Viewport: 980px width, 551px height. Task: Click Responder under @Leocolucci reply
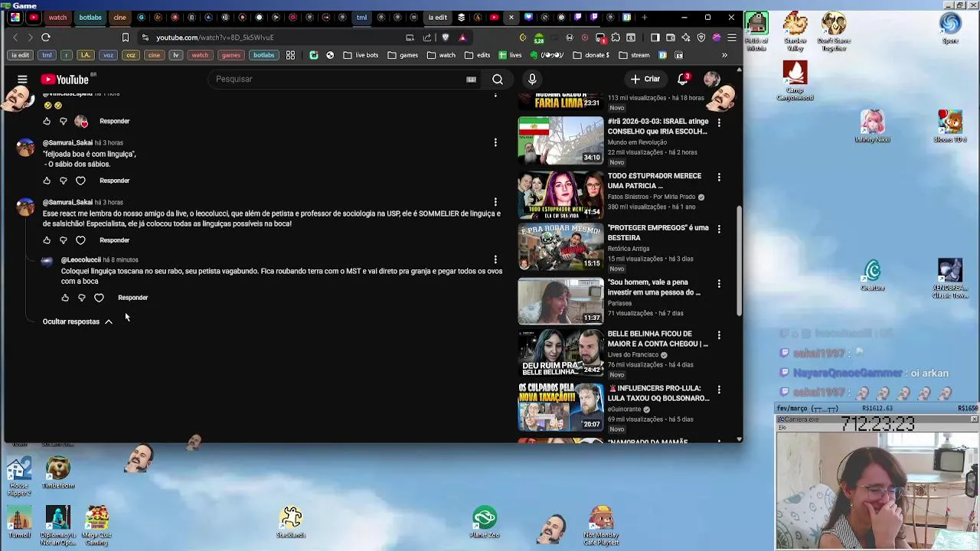click(133, 298)
